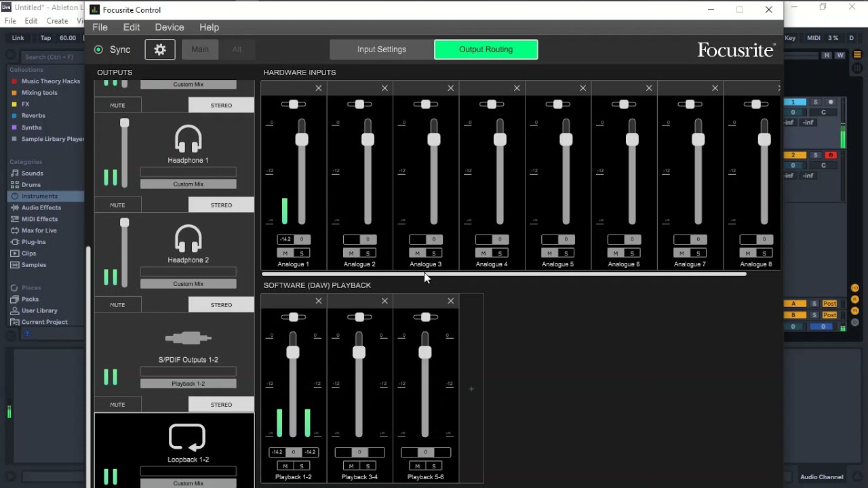Click the Headphone 1 name field
Image resolution: width=868 pixels, height=488 pixels.
click(189, 172)
